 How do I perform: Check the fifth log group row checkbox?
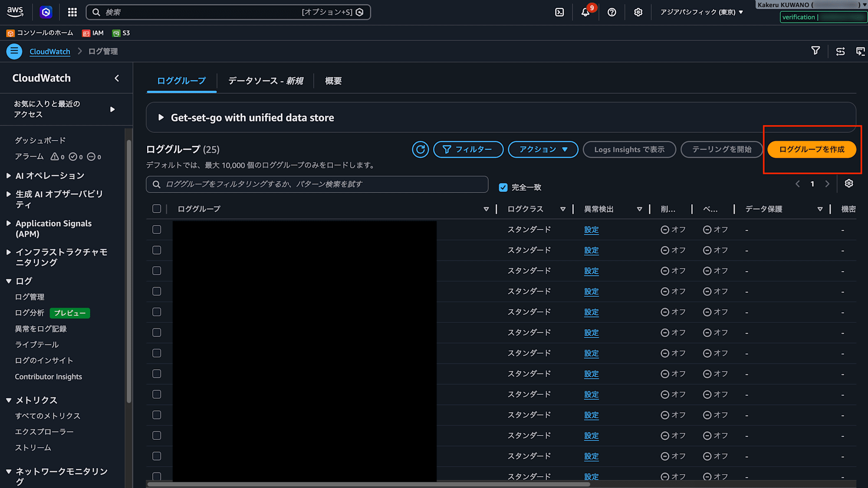click(157, 312)
